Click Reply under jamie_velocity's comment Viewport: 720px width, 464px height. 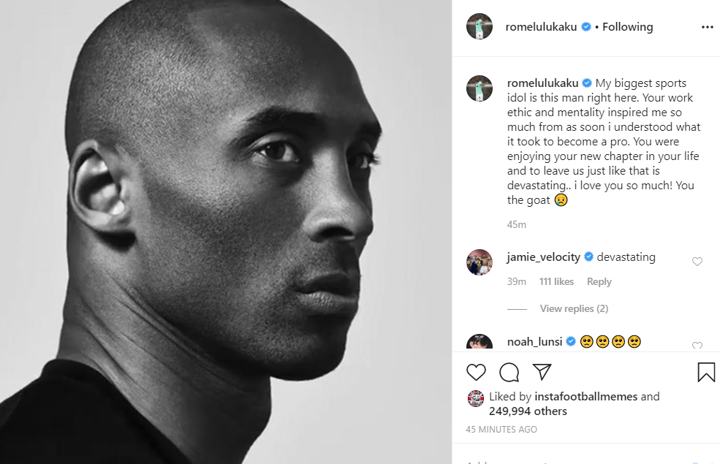[x=599, y=282]
